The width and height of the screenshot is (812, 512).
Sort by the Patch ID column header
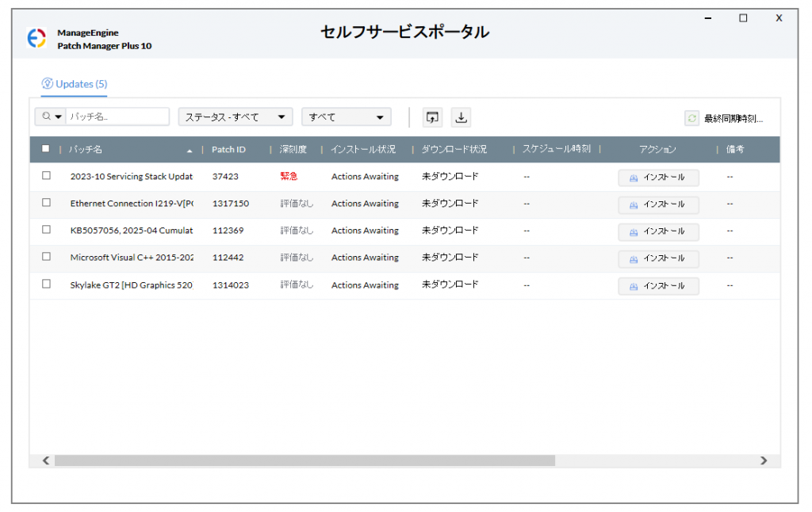(x=228, y=149)
